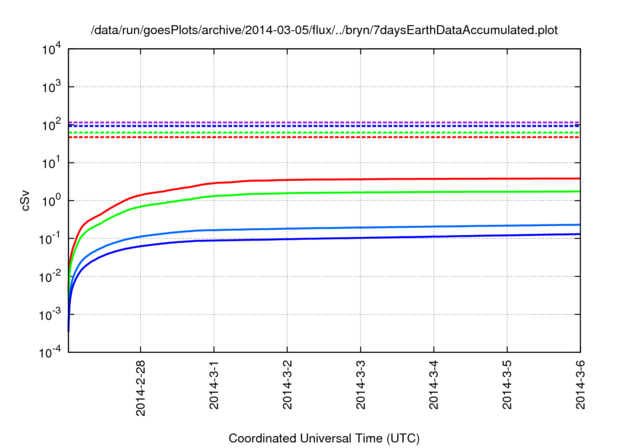Click the 2014-2-28 date label
Image resolution: width=640 pixels, height=448 pixels.
[140, 388]
